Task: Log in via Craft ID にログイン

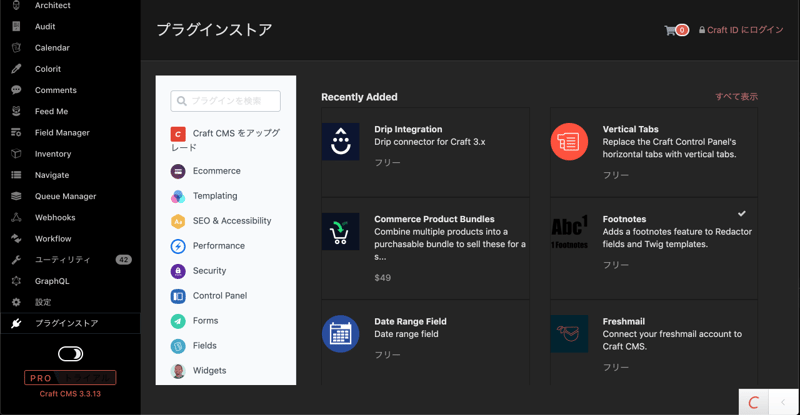Action: (741, 30)
